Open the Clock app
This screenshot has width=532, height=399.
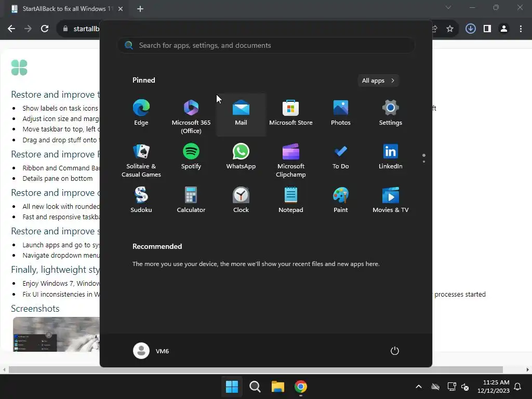coord(241,200)
